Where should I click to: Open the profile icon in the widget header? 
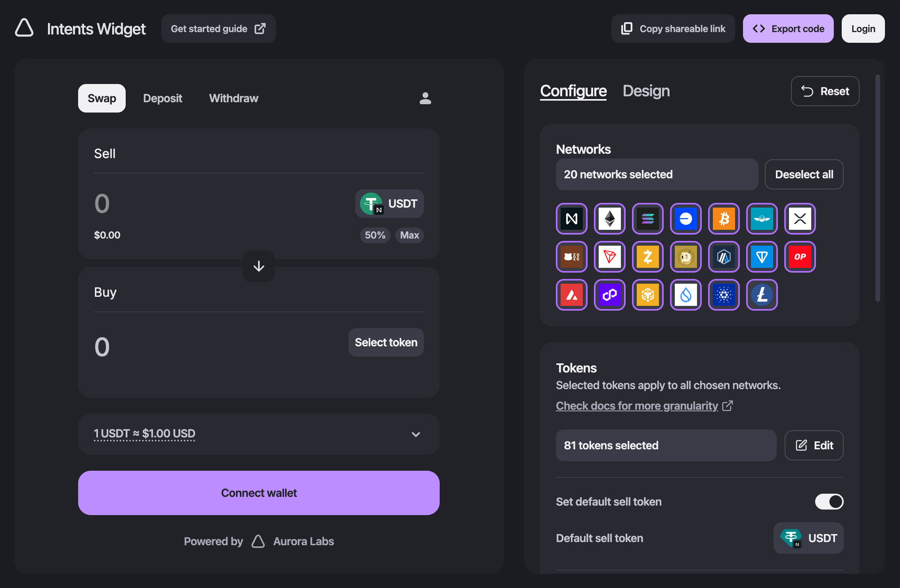click(x=425, y=98)
